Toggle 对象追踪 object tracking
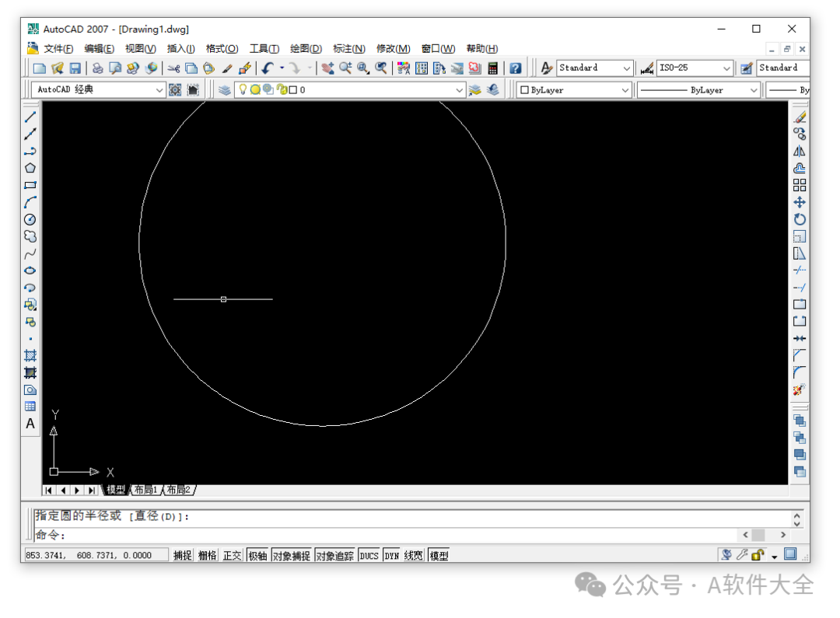This screenshot has height=618, width=840. [x=334, y=555]
